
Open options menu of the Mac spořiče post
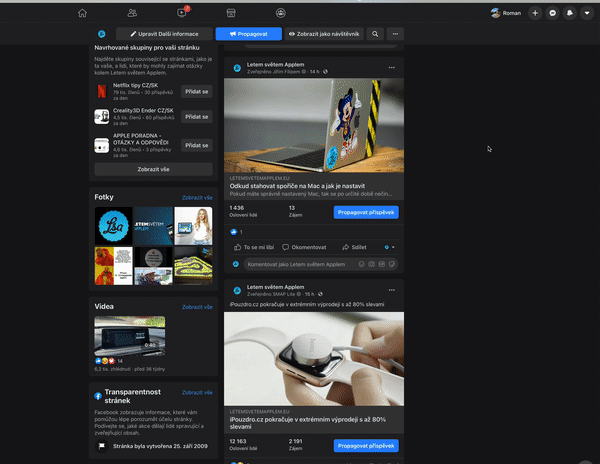(391, 68)
